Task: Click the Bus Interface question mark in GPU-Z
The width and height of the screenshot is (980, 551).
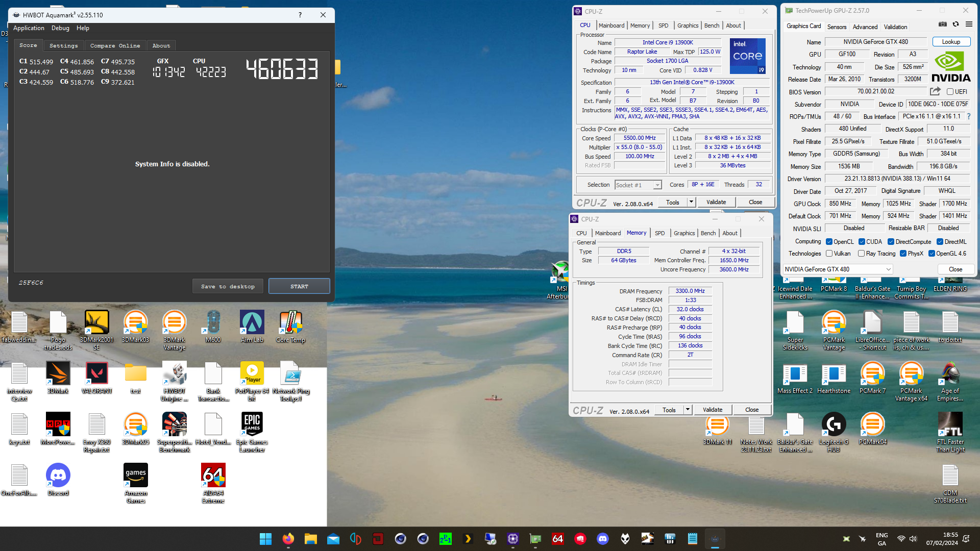Action: click(969, 116)
